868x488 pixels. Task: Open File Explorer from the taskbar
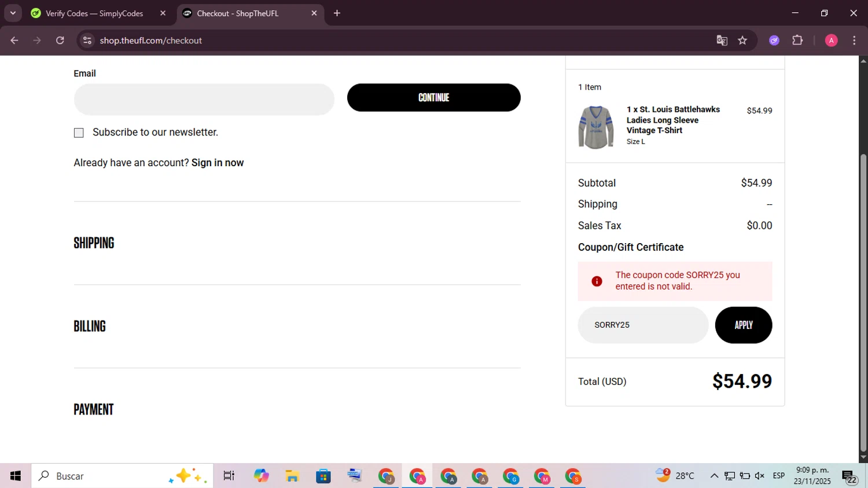click(292, 476)
